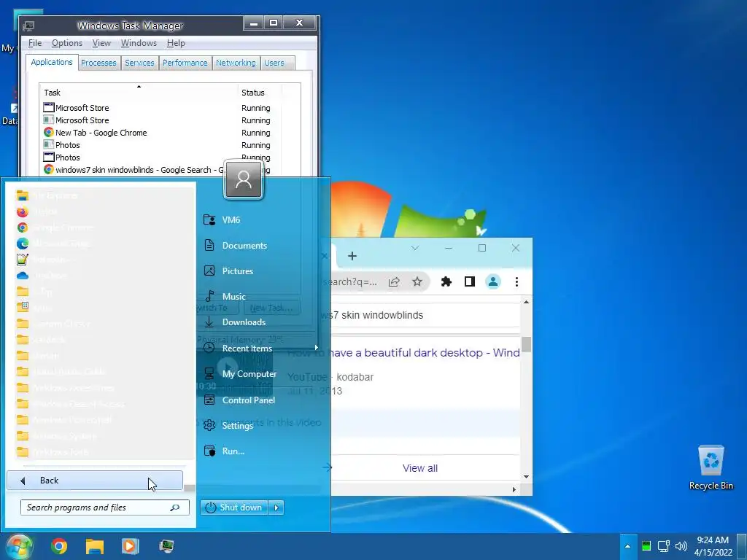Open the Extensions puzzle icon in Chrome
The width and height of the screenshot is (747, 560).
coord(446,281)
